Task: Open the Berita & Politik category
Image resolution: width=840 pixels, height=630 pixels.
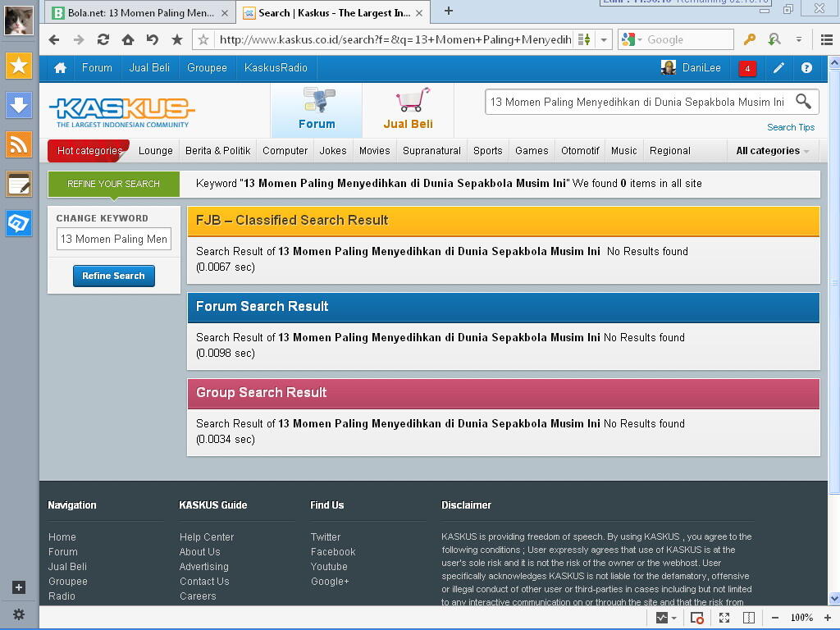Action: click(x=217, y=151)
